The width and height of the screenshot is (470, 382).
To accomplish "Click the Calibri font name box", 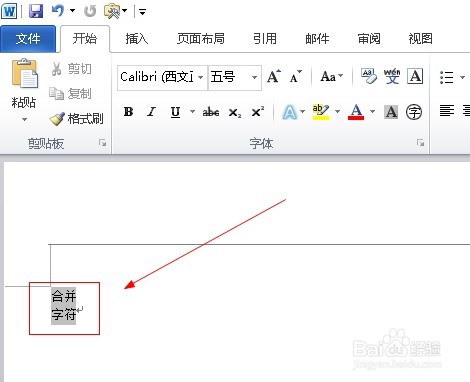I will point(157,77).
